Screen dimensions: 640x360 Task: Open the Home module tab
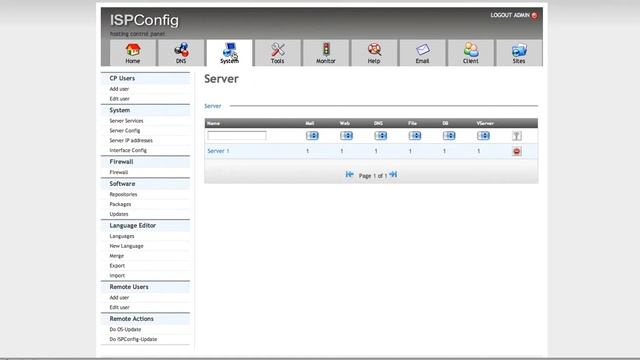pos(133,53)
